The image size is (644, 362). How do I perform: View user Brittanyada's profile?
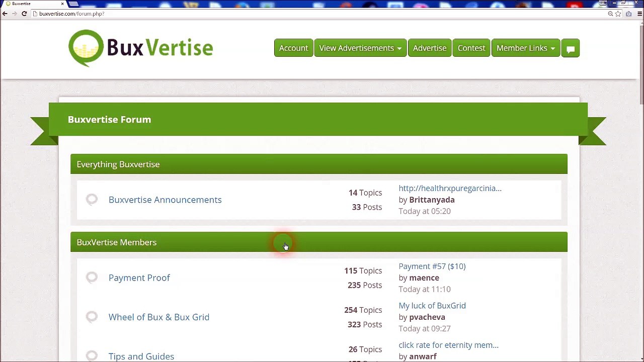[432, 200]
